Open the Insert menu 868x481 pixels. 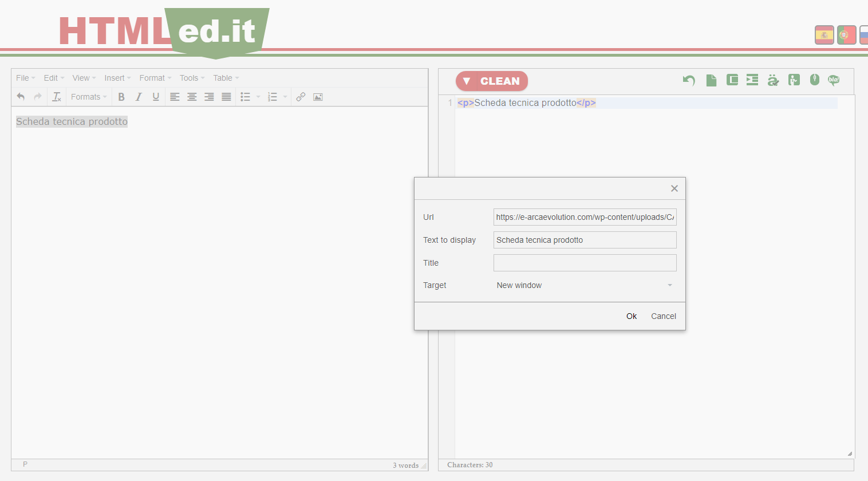coord(117,78)
